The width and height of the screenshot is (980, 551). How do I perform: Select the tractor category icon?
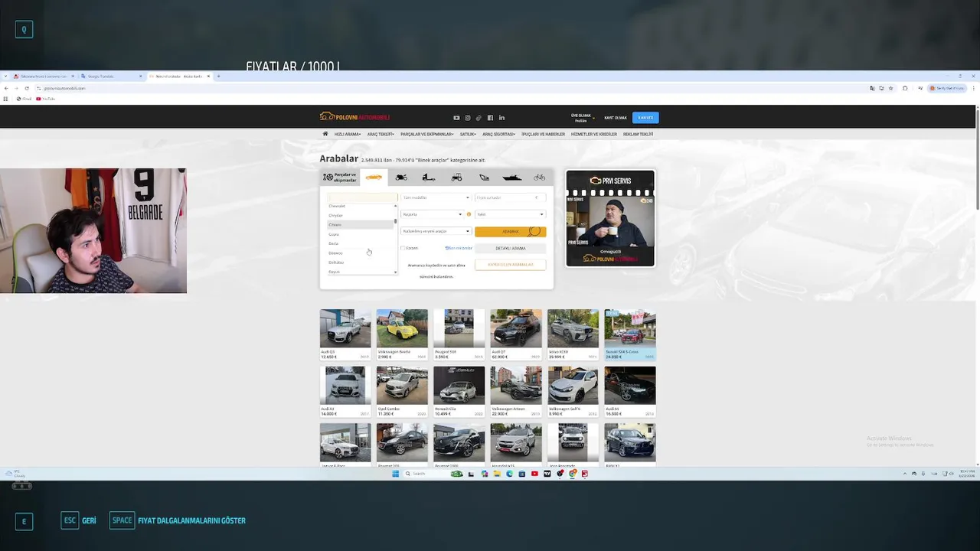pos(456,177)
